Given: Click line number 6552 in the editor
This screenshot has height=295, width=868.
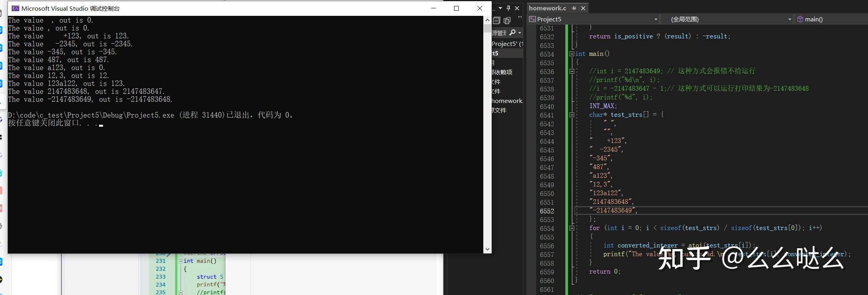Looking at the screenshot, I should (x=547, y=211).
